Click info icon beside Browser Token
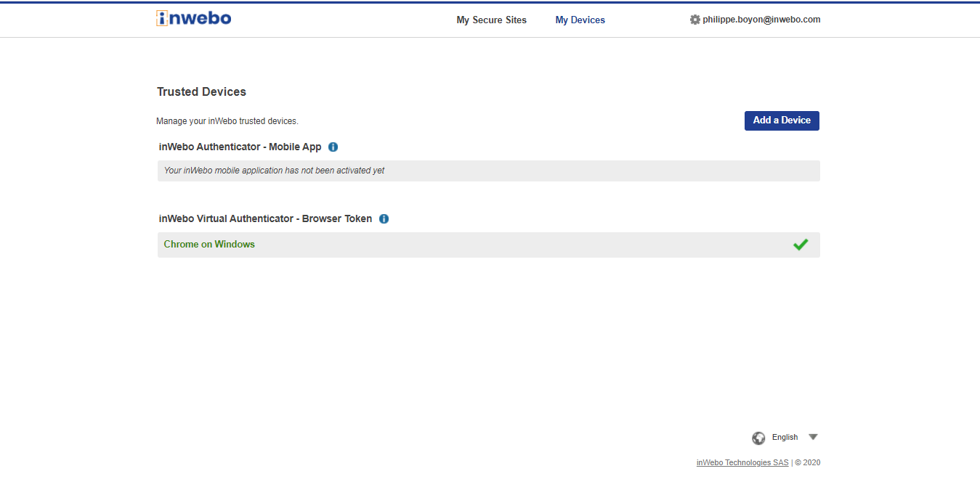This screenshot has width=980, height=495. (x=384, y=218)
